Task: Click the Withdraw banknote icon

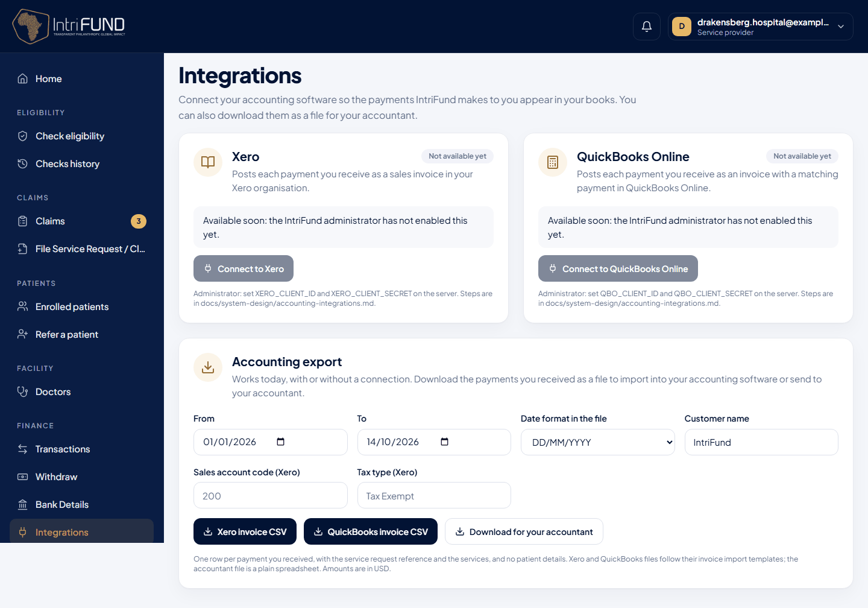Action: click(x=23, y=477)
